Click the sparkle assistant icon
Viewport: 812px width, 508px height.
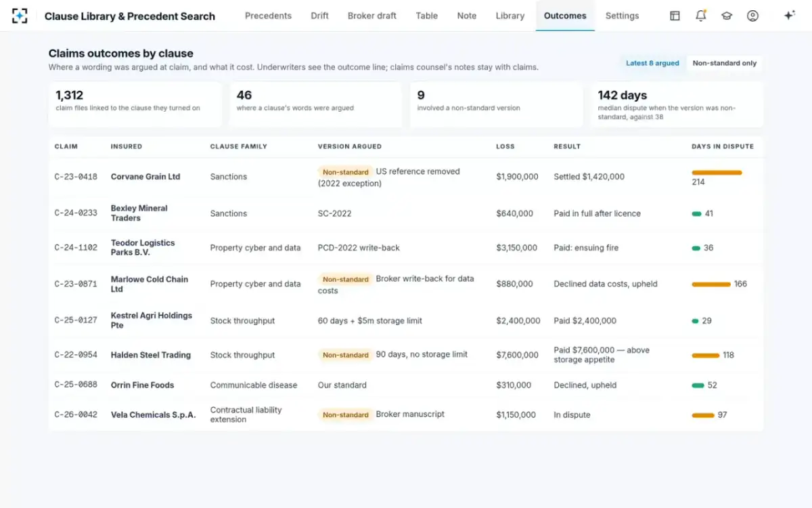coord(789,16)
